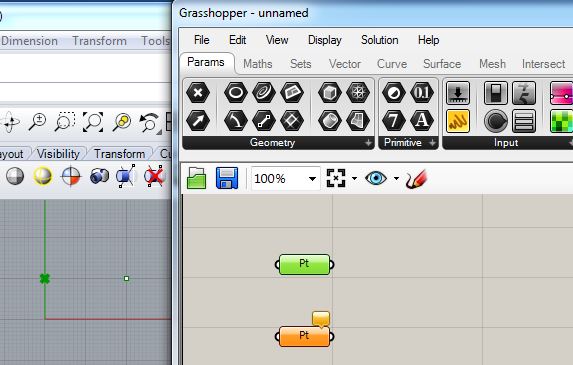Screen dimensions: 573x365
Task: Open the Display menu
Action: click(x=325, y=40)
